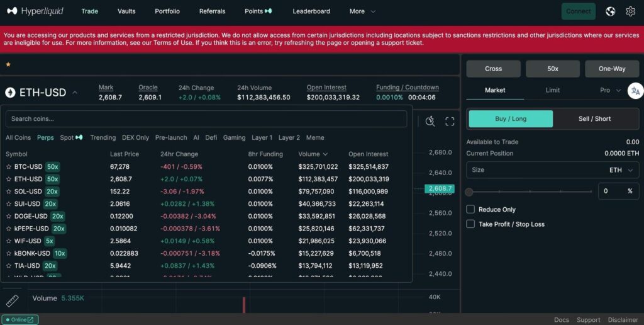Open the settings gear icon
Viewport: 644px width, 325px height.
(630, 11)
